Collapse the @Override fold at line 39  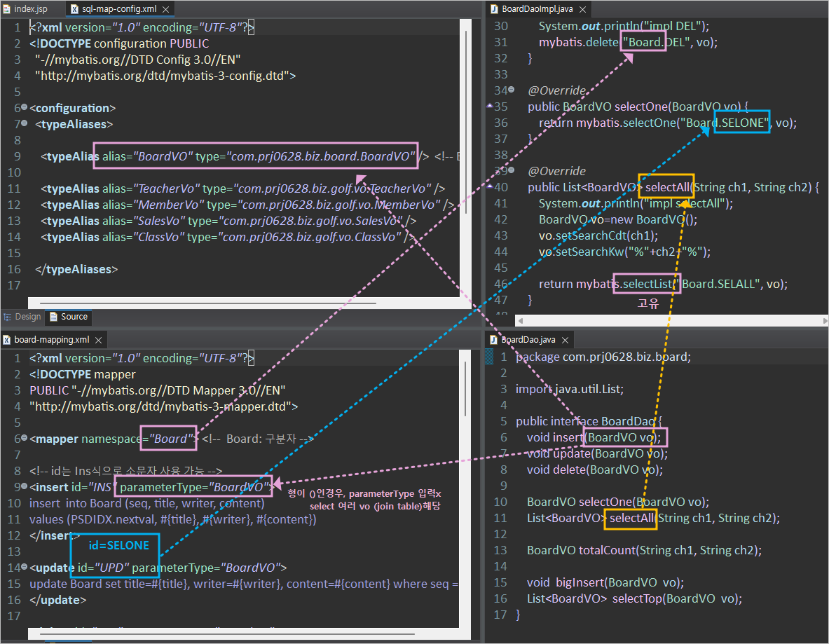click(512, 170)
